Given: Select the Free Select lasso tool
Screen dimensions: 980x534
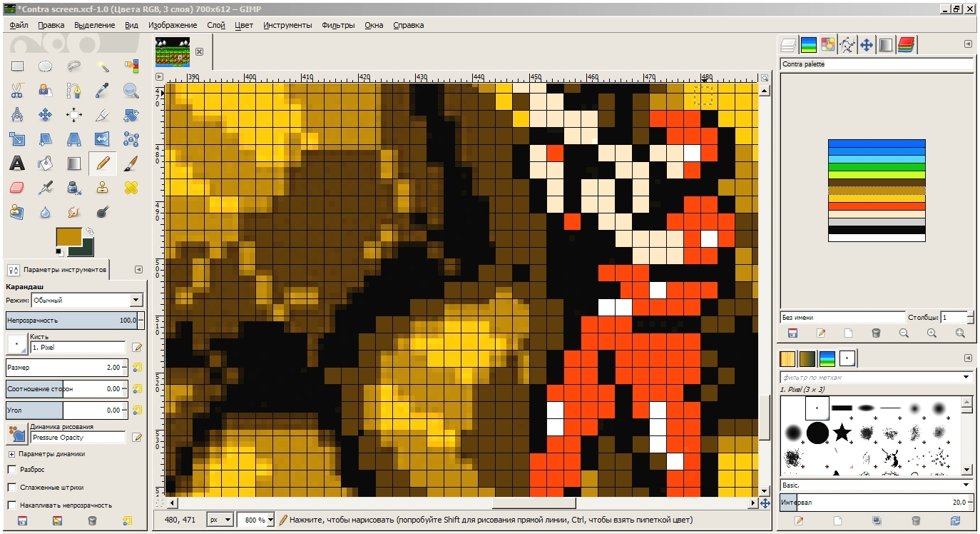Looking at the screenshot, I should pos(74,66).
